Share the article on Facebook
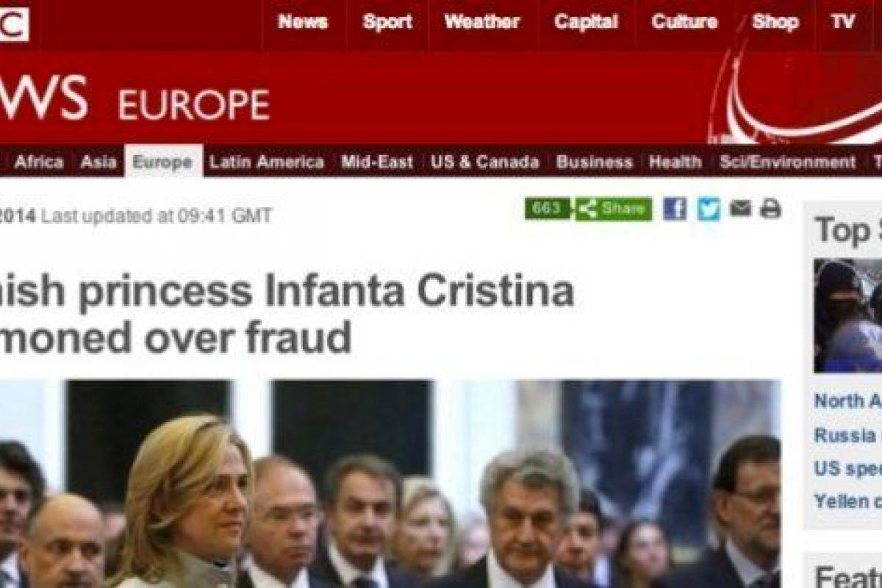 [675, 209]
